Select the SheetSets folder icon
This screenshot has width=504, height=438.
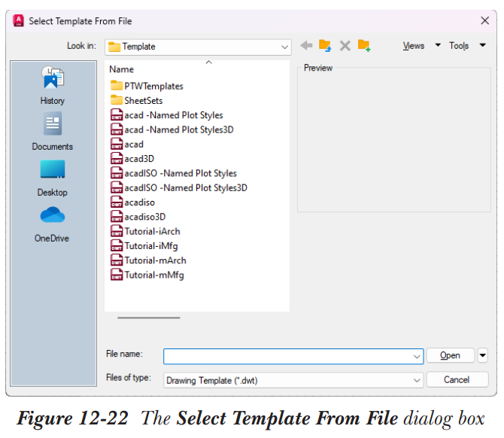(117, 100)
